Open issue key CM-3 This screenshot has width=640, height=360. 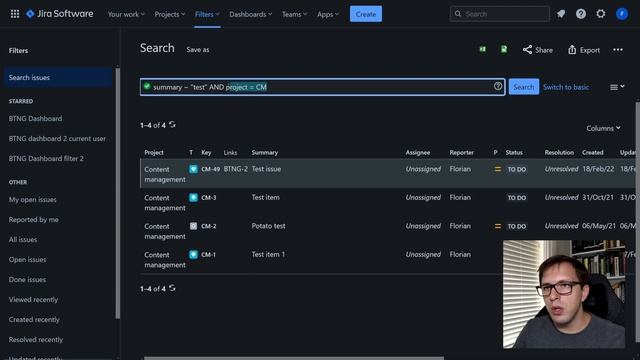(x=209, y=198)
